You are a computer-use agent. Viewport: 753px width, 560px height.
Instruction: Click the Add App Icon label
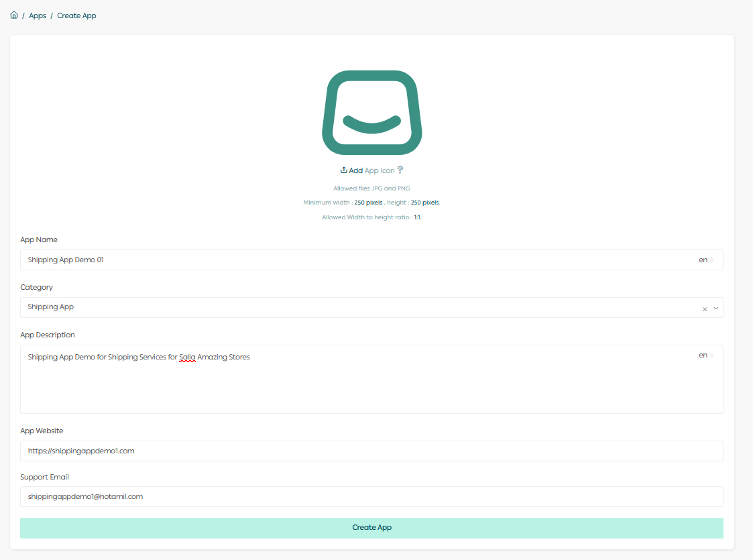371,170
